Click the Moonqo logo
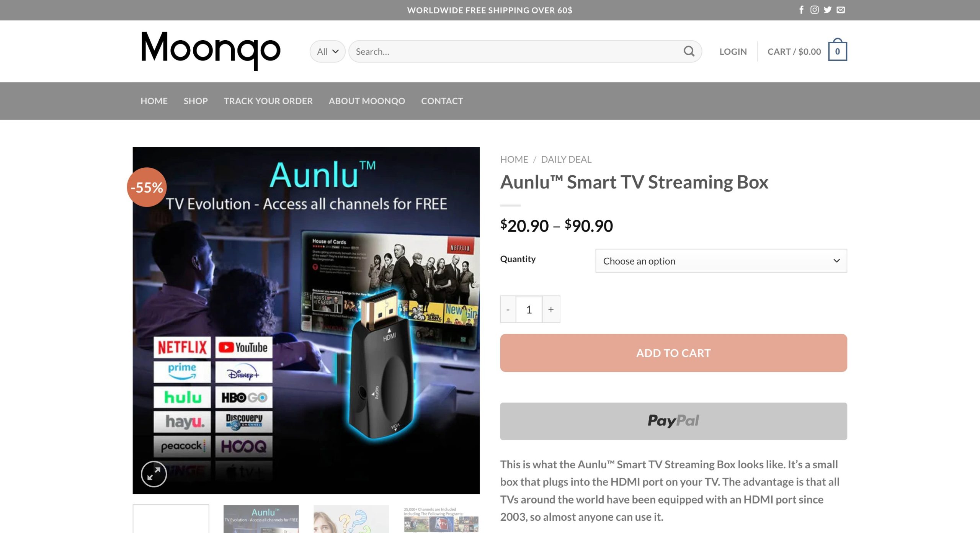 tap(211, 51)
